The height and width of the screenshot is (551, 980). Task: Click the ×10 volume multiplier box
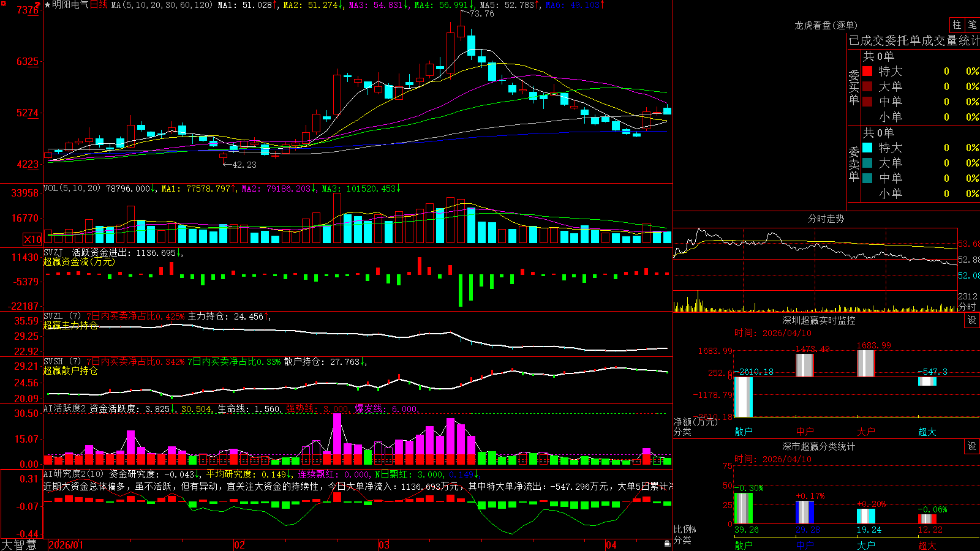32,239
